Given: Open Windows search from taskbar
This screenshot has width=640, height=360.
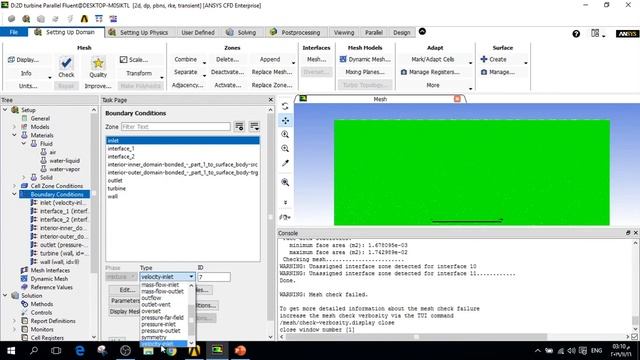Looking at the screenshot, I should [x=34, y=350].
